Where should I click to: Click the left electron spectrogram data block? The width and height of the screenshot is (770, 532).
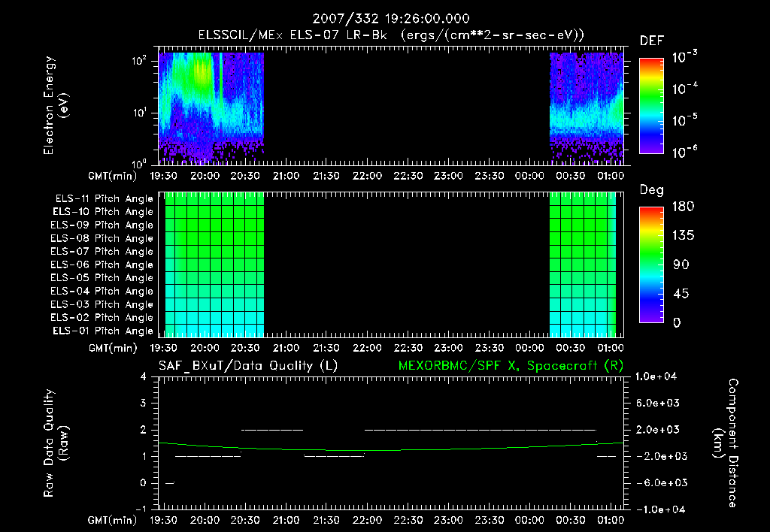(211, 108)
